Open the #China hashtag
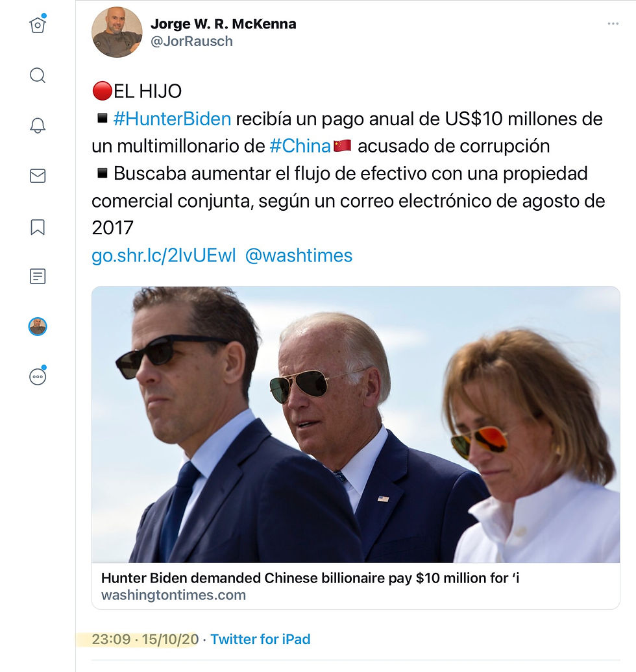This screenshot has width=636, height=672. coord(300,147)
